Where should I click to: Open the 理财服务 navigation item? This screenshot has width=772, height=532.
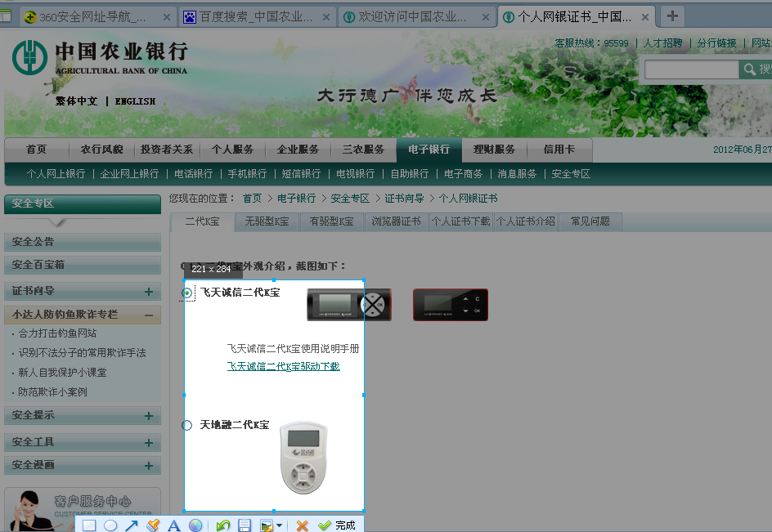pos(494,150)
